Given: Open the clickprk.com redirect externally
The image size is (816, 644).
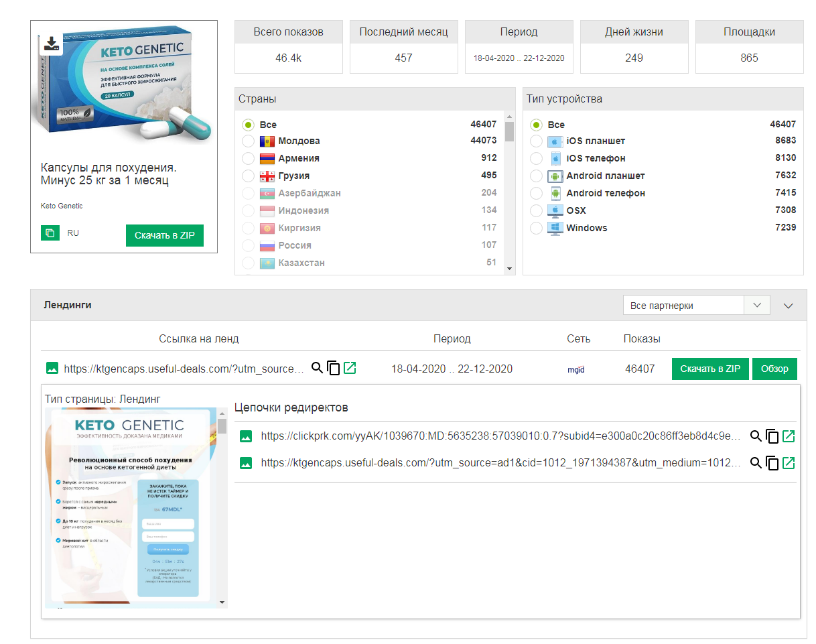Looking at the screenshot, I should [x=789, y=436].
